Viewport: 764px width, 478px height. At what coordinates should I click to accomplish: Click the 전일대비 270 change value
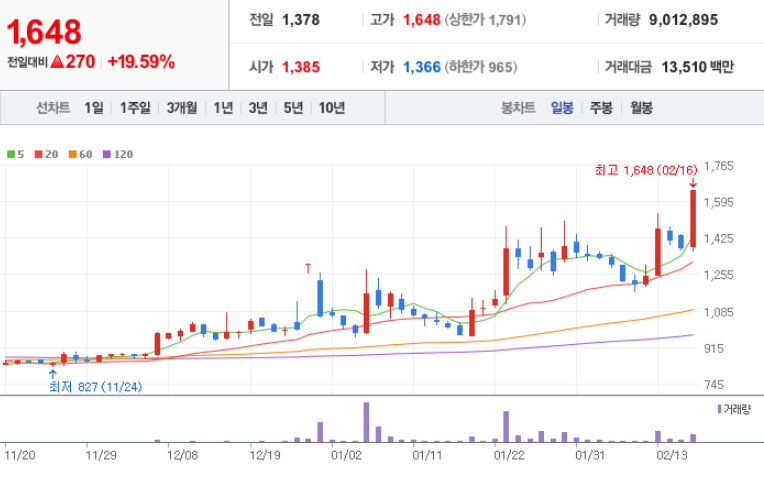coord(80,62)
